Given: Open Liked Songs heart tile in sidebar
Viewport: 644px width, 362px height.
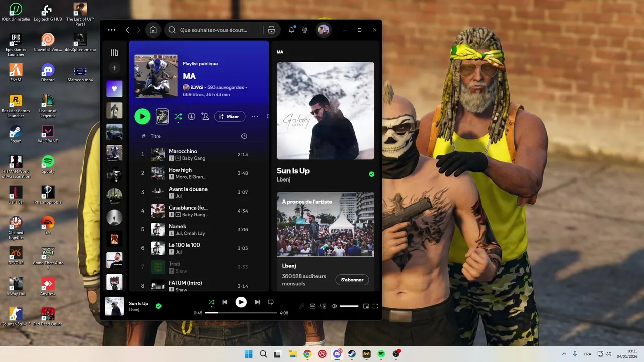Looking at the screenshot, I should 114,89.
